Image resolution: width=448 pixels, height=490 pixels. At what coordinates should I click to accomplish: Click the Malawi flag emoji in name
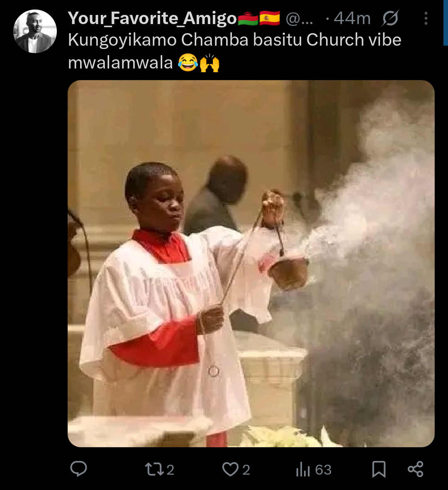point(248,18)
